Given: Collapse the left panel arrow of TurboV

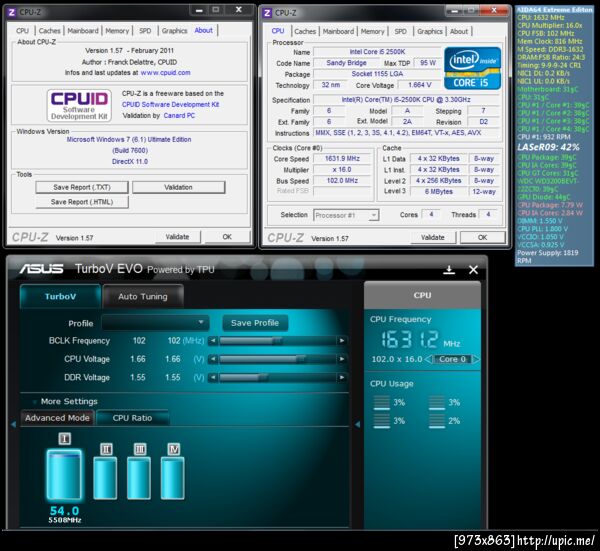Looking at the screenshot, I should point(13,424).
